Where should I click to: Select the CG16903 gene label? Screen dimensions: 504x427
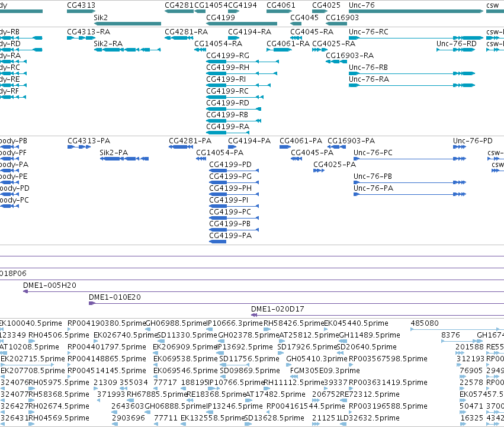click(342, 17)
